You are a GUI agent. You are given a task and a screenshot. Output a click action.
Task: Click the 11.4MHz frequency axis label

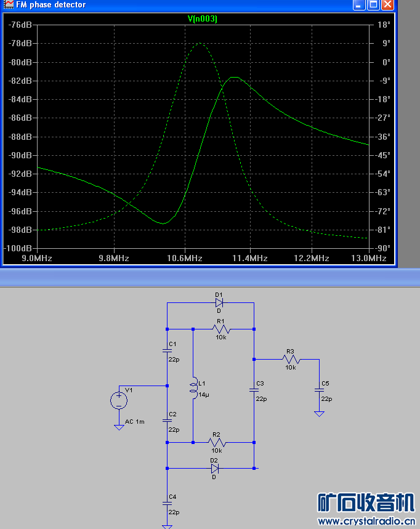(250, 259)
